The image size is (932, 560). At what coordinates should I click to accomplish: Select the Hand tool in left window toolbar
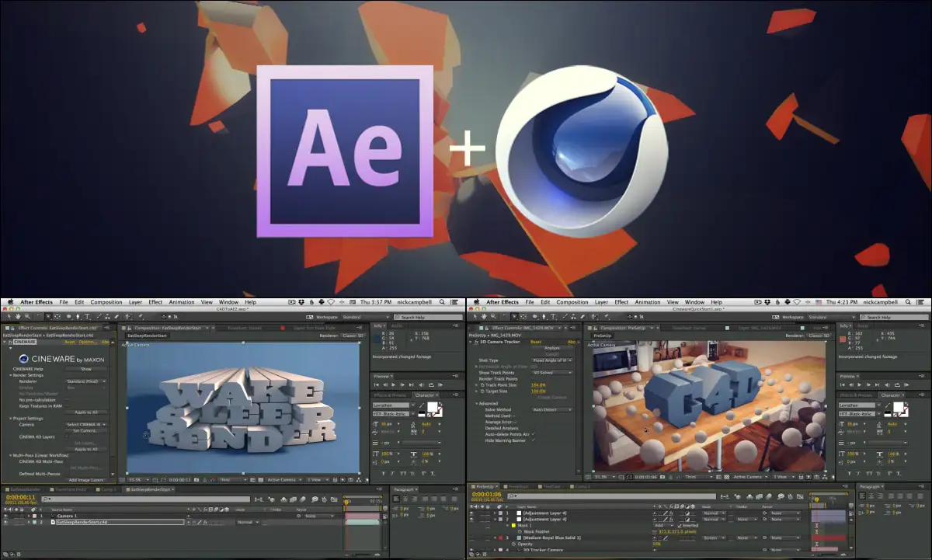[x=16, y=317]
